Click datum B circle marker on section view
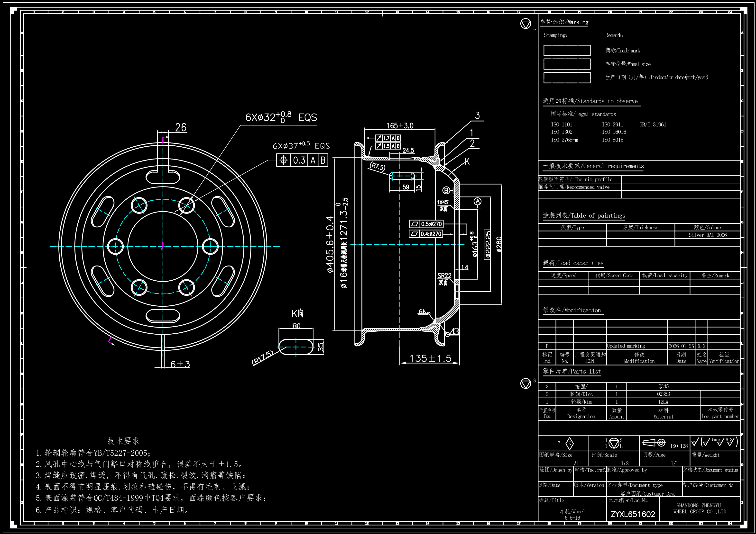Viewport: 756px width, 534px height. [446, 190]
